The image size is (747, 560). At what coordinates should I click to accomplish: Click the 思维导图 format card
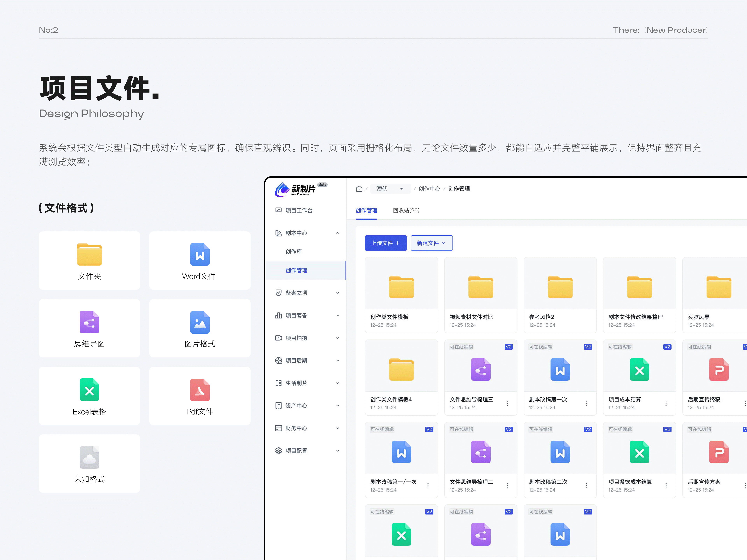[x=89, y=328]
